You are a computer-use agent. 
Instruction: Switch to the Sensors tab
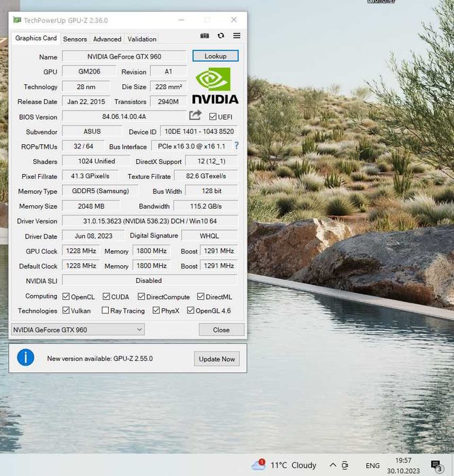75,39
